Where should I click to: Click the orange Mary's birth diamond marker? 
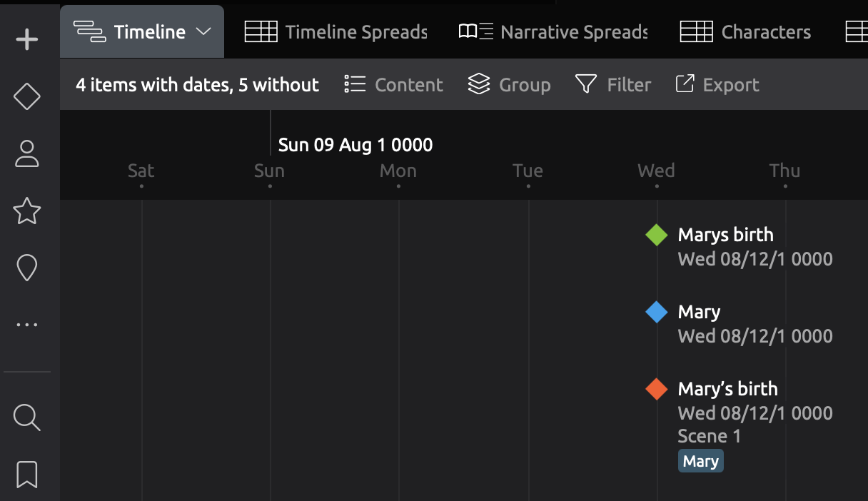[x=656, y=389]
